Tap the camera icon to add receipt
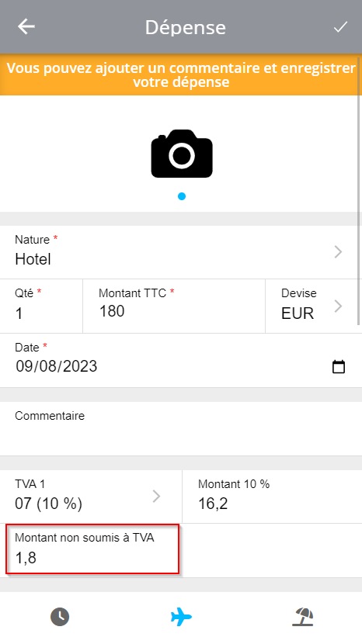Image resolution: width=362 pixels, height=644 pixels. click(182, 154)
